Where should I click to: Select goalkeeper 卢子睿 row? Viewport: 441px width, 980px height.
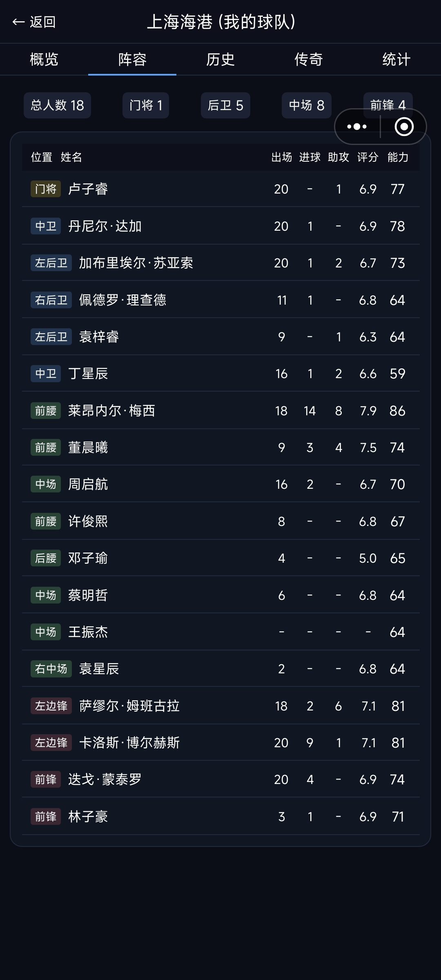point(221,189)
